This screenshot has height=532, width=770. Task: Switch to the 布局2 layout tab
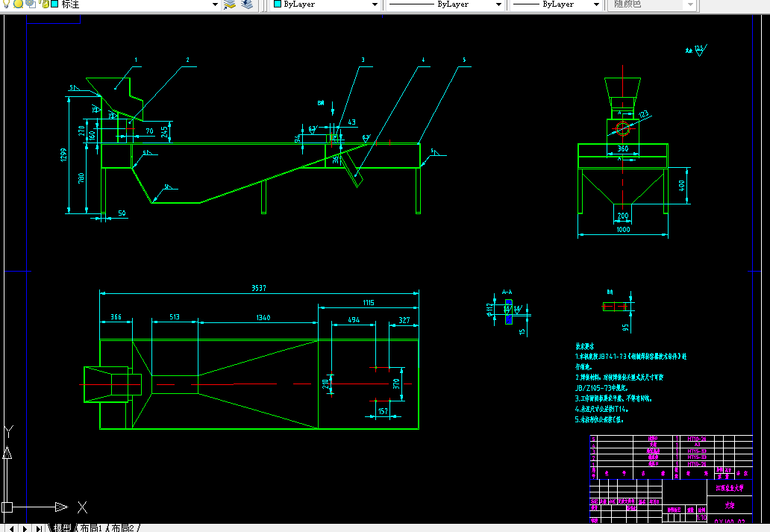123,528
